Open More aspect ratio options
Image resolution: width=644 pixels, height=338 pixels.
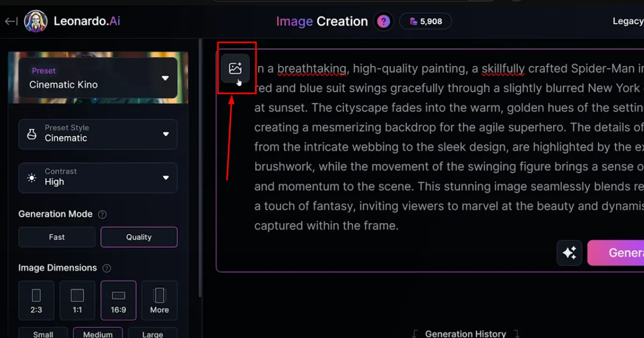click(x=159, y=300)
